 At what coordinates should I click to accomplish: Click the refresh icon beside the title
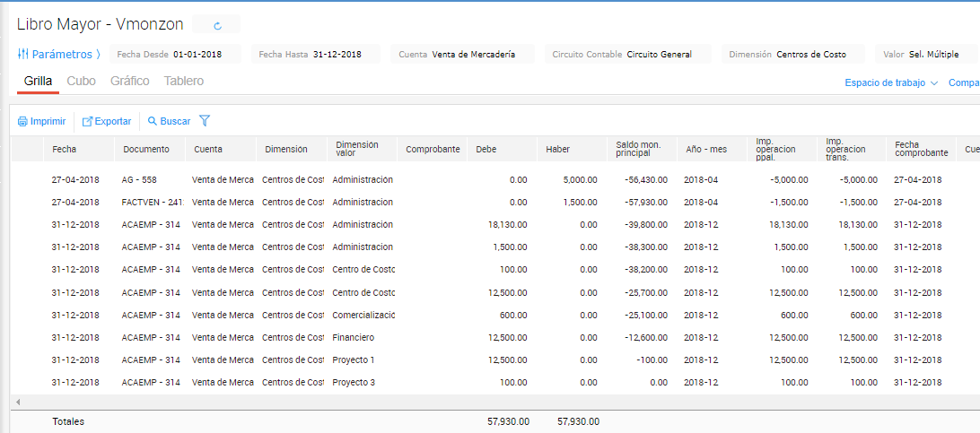[216, 26]
